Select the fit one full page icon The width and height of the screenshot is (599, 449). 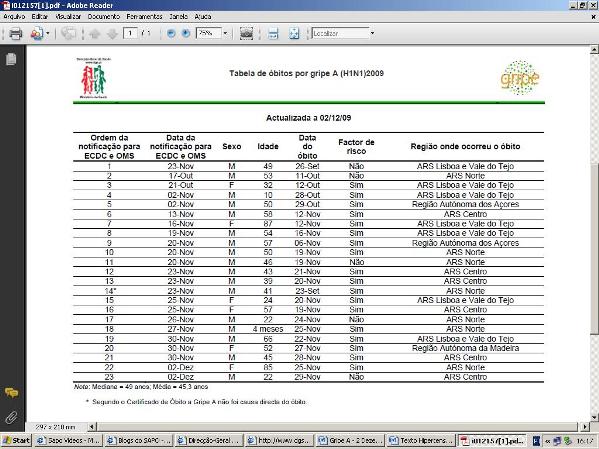coord(294,34)
